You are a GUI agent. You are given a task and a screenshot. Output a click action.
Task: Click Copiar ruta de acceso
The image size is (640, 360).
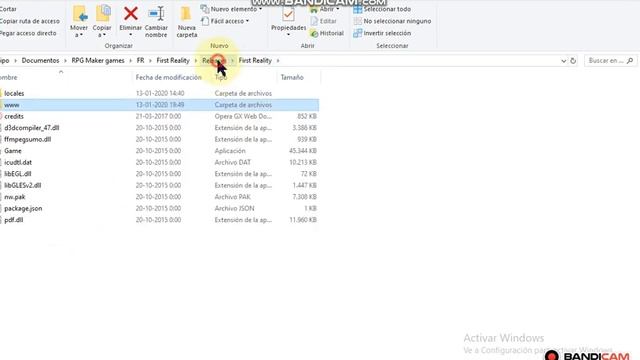click(29, 21)
